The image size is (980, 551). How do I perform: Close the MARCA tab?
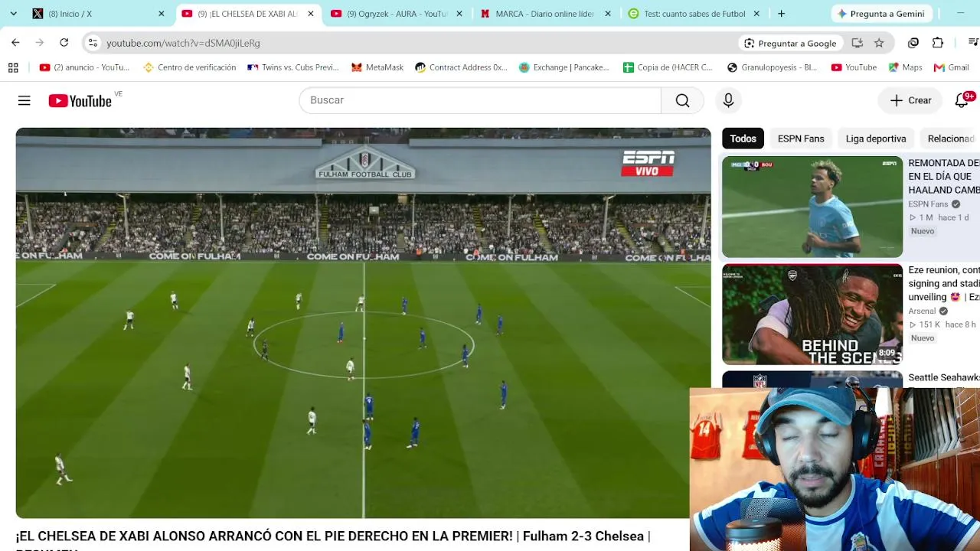[x=608, y=14]
